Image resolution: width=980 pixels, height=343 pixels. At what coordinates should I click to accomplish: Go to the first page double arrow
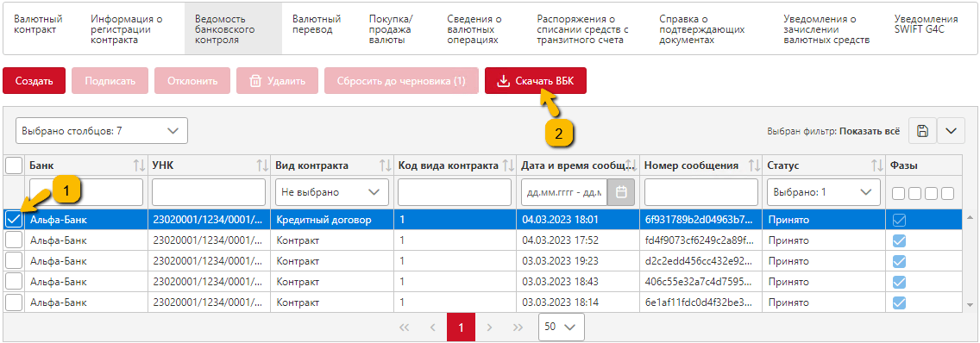pos(404,327)
